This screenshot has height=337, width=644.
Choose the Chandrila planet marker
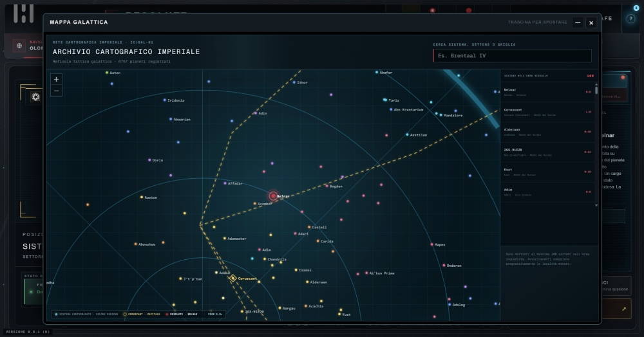[265, 259]
